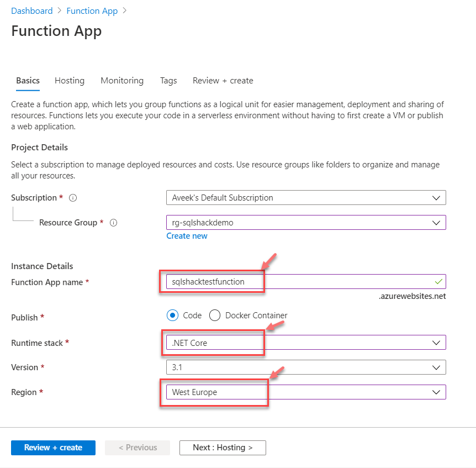476x468 pixels.
Task: Click the Review + create button
Action: (x=53, y=448)
